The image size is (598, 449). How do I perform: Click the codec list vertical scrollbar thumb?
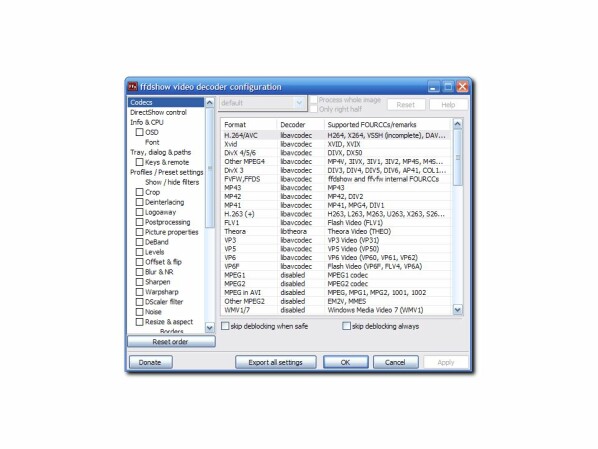pos(458,158)
